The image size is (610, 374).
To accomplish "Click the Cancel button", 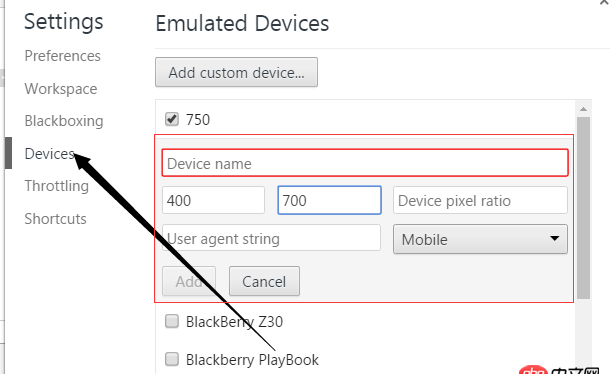I will coord(264,281).
